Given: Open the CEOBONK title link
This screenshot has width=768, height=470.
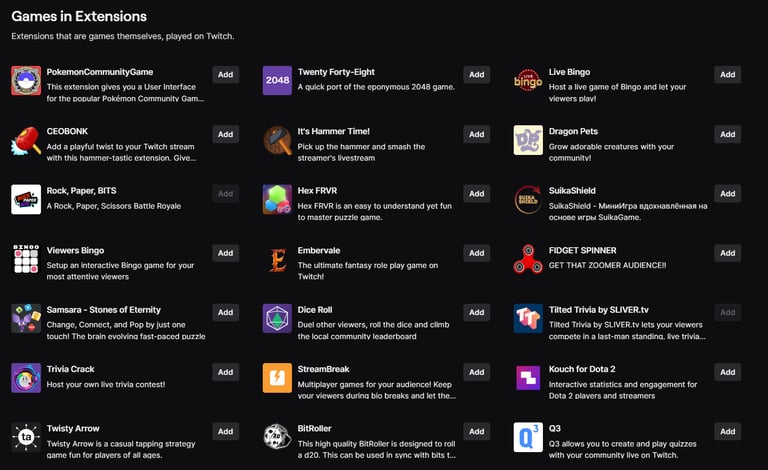Looking at the screenshot, I should coord(67,131).
